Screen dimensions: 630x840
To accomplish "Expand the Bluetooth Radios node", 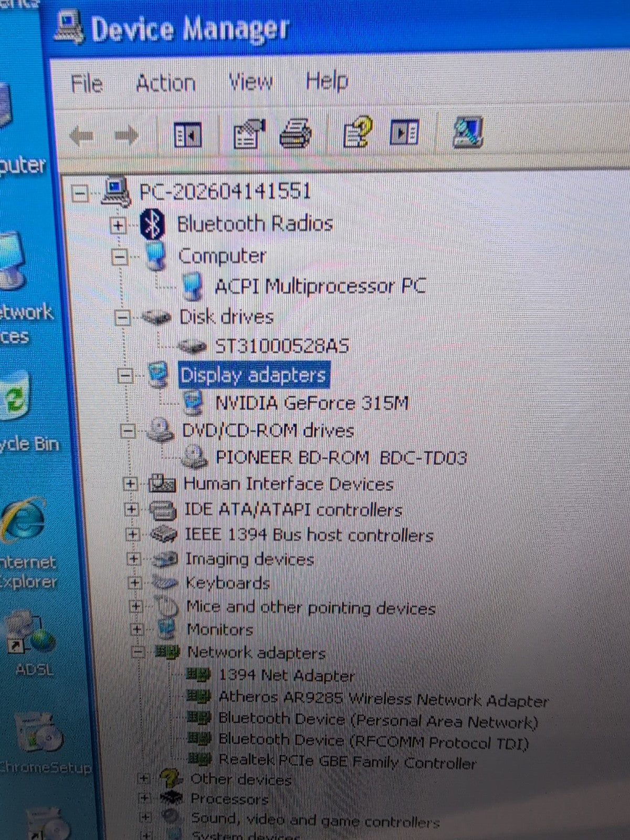I will (x=118, y=226).
